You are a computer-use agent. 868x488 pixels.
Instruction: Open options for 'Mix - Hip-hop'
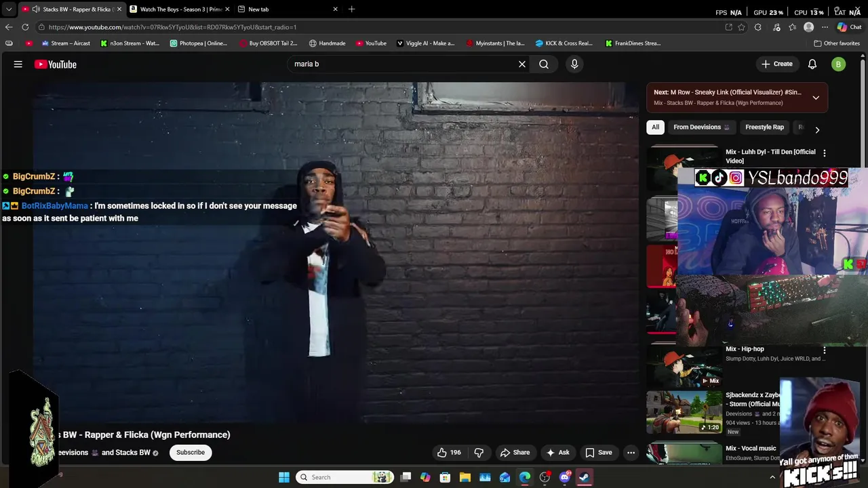825,350
